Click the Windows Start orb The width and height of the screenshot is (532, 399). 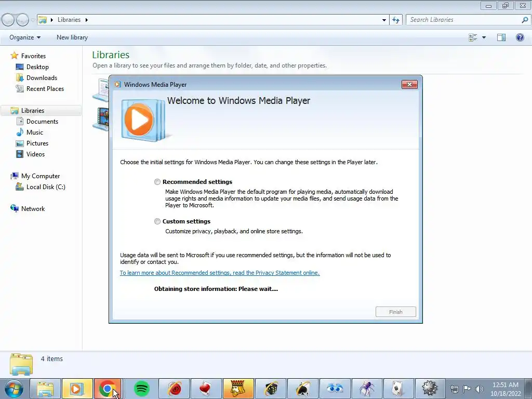click(14, 389)
